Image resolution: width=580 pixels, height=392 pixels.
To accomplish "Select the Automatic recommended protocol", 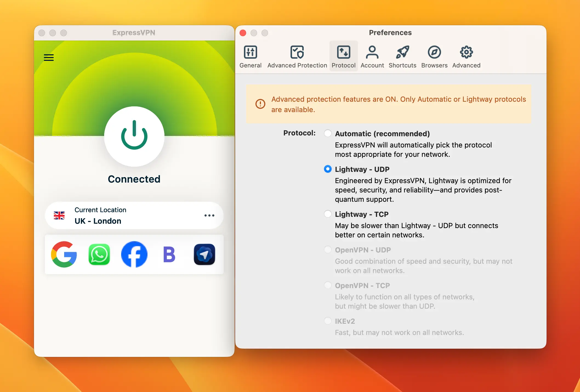I will 328,133.
